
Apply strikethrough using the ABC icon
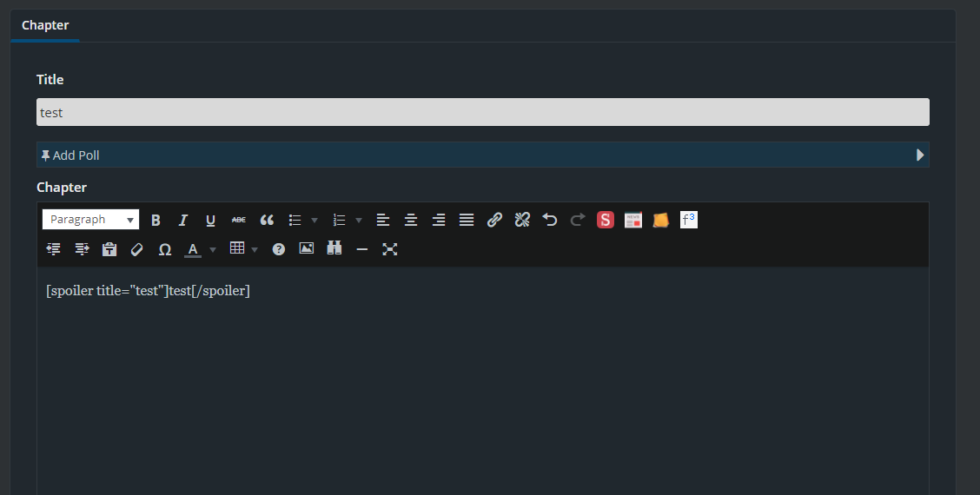pos(238,221)
